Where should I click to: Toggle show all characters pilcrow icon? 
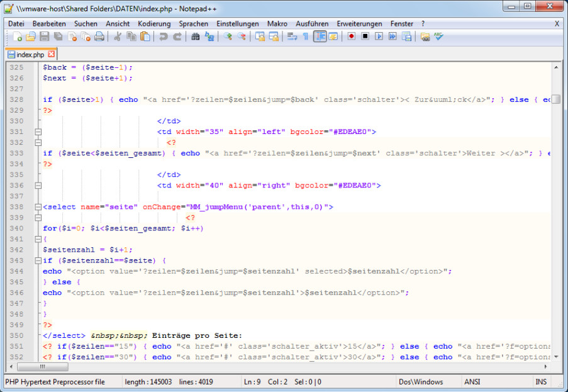[x=305, y=36]
